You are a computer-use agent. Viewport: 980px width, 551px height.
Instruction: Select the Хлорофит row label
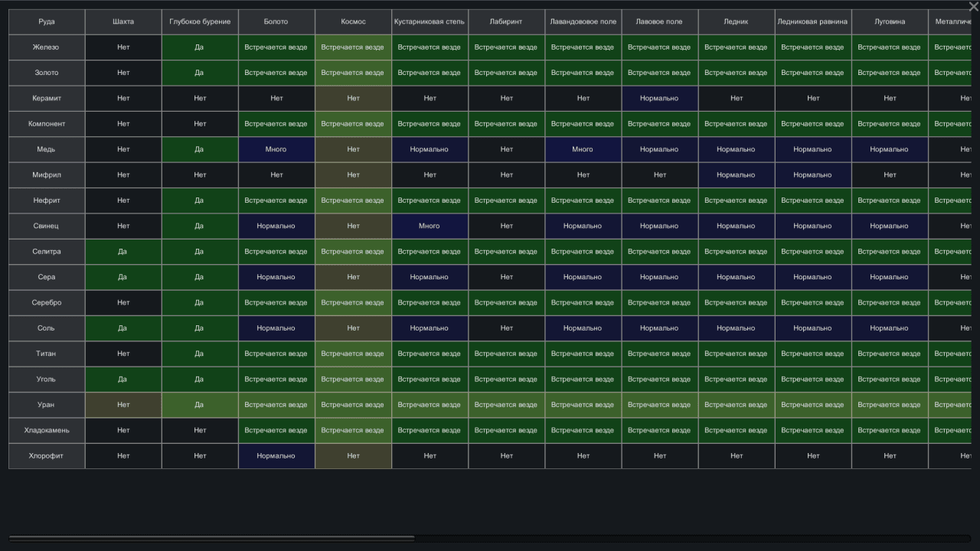tap(47, 455)
